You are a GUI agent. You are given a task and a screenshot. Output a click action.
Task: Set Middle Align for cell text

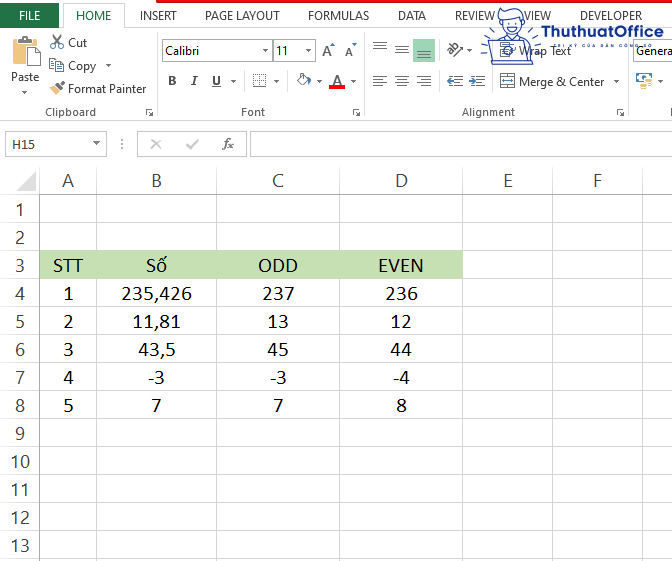point(402,50)
